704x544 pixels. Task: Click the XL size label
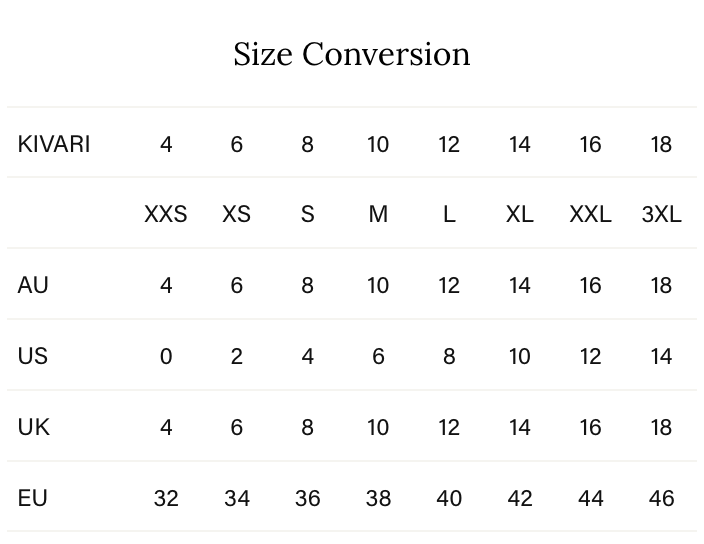coord(520,215)
